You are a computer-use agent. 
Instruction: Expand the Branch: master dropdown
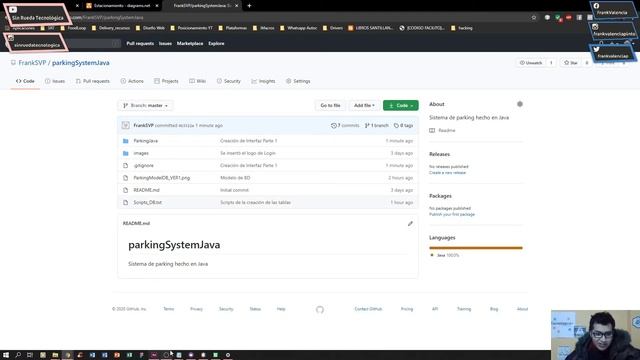pyautogui.click(x=145, y=106)
